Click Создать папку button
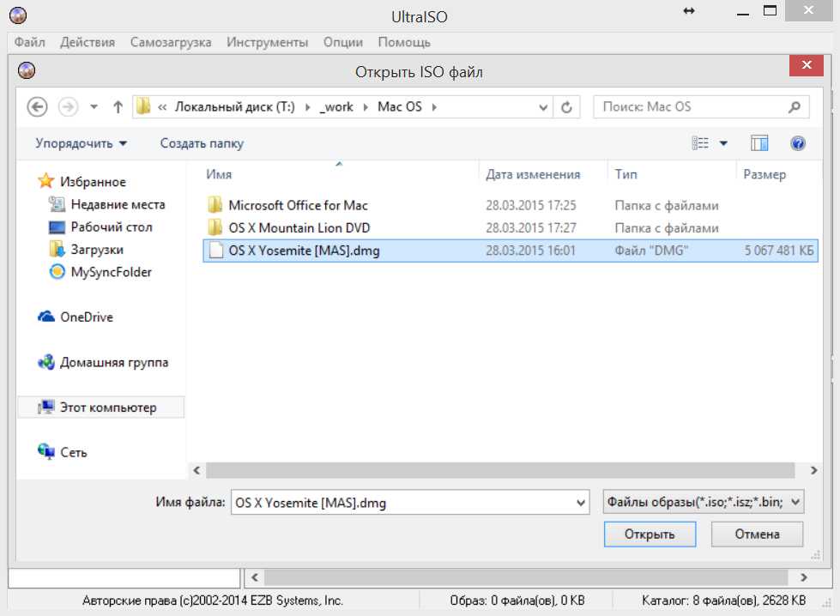This screenshot has width=840, height=616. click(202, 143)
